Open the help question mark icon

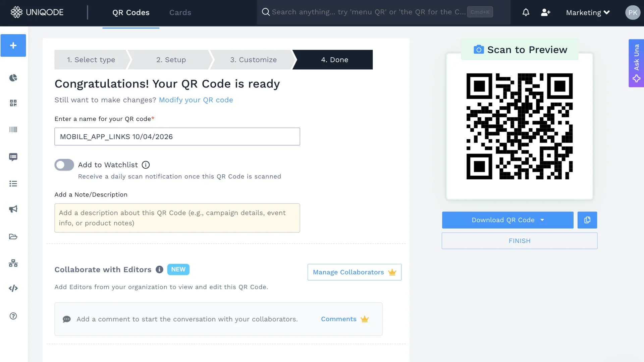(13, 316)
